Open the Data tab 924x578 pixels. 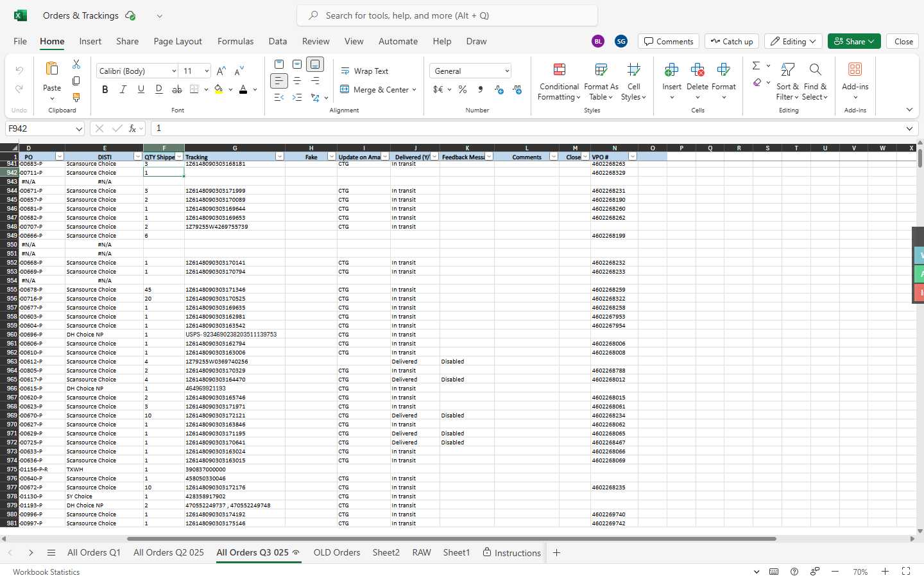278,41
